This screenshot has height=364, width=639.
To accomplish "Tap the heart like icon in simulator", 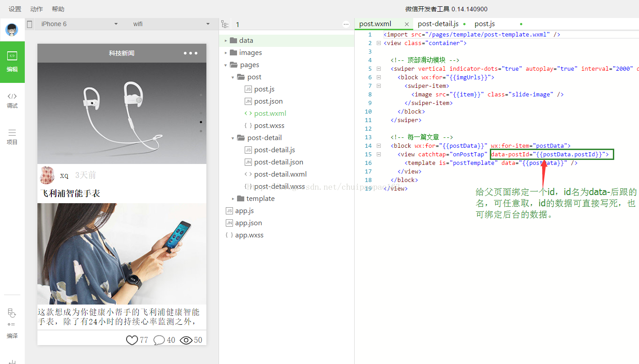I will coord(132,340).
